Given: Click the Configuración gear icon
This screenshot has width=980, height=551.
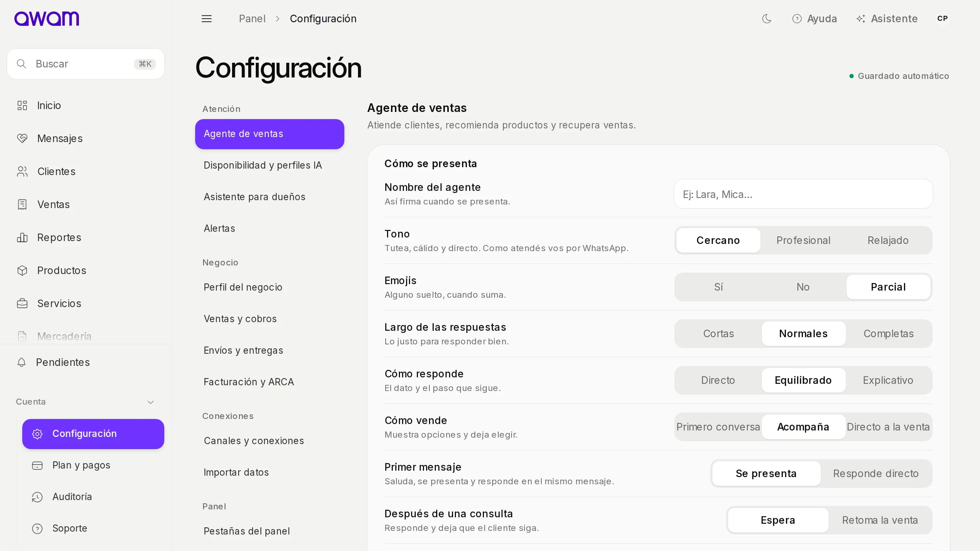Looking at the screenshot, I should point(37,434).
